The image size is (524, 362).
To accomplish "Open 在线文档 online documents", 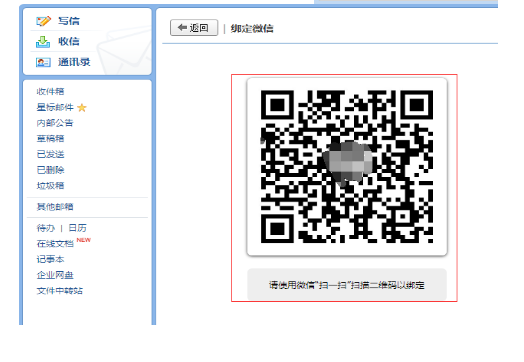I will pos(55,244).
